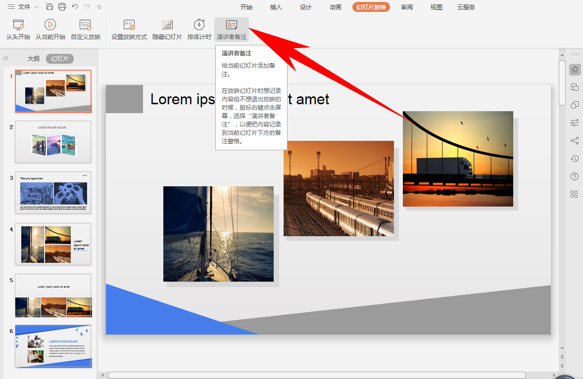Screen dimensions: 583x379
Task: Click the save icon in quick access bar
Action: 49,7
